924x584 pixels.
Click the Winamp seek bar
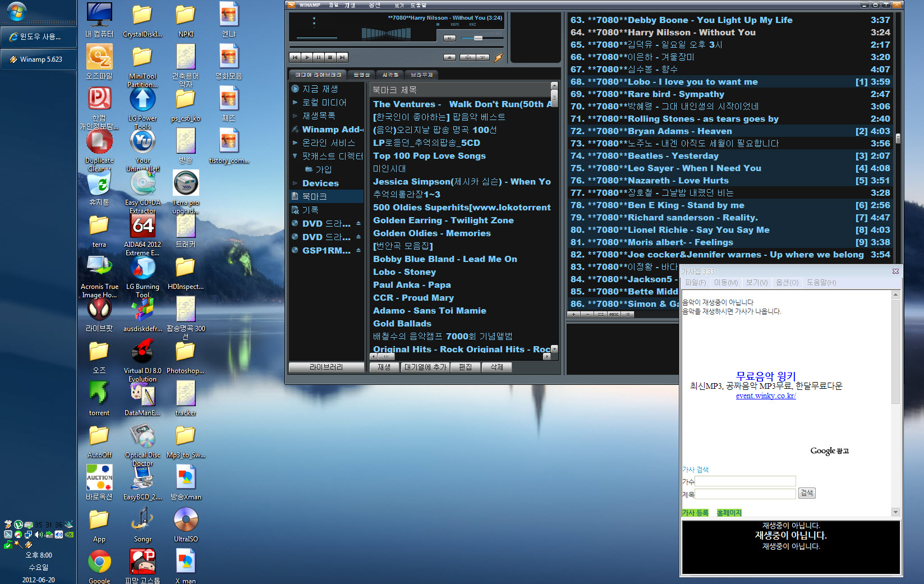(396, 47)
